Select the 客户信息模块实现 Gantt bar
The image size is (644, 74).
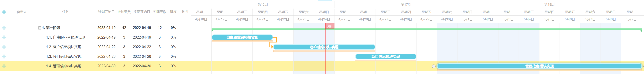coord(324,47)
